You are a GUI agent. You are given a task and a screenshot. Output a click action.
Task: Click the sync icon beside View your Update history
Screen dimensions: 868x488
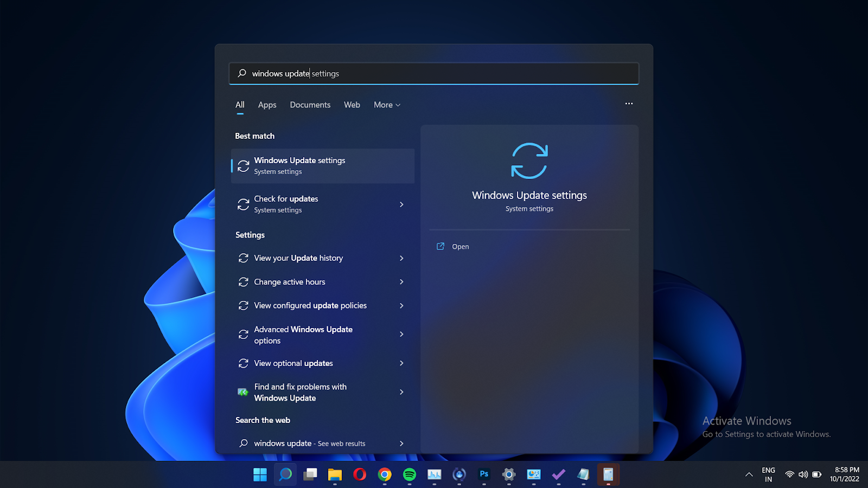(244, 258)
